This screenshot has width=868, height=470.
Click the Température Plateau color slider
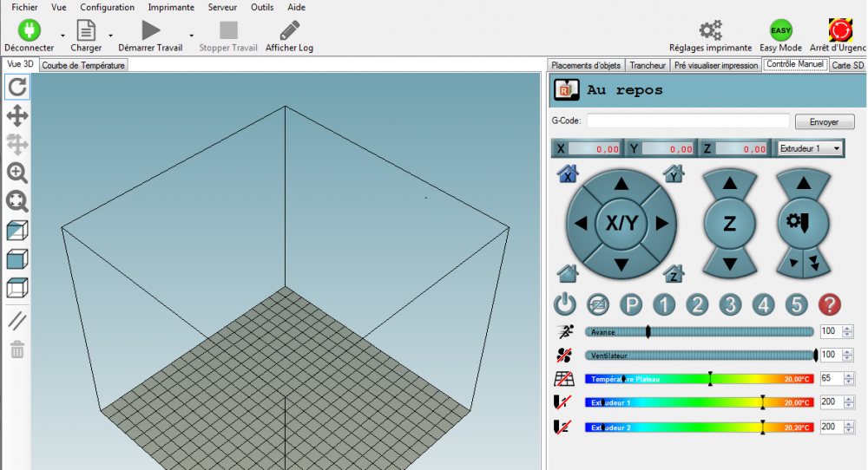coord(699,379)
